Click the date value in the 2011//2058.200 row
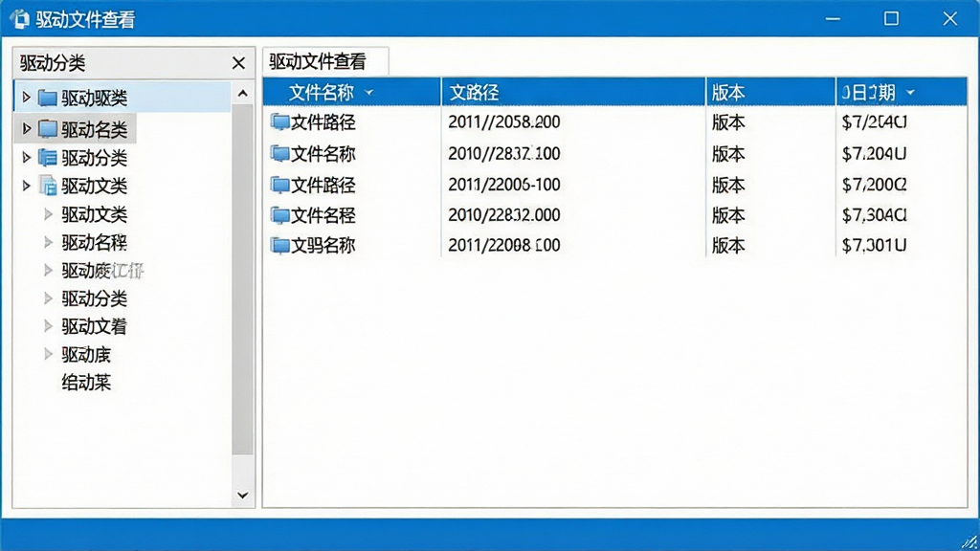The width and height of the screenshot is (980, 551). 874,121
